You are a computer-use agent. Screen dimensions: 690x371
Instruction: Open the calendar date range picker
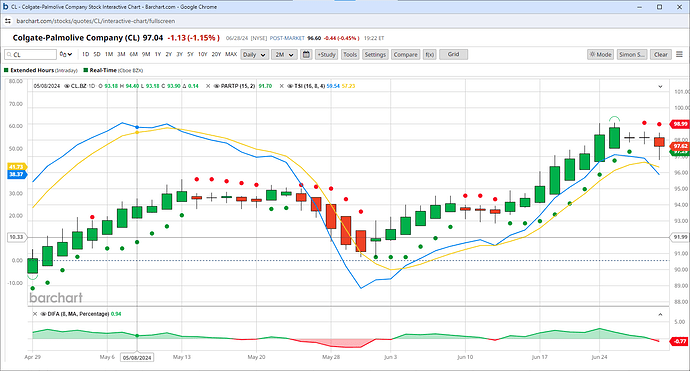point(306,55)
